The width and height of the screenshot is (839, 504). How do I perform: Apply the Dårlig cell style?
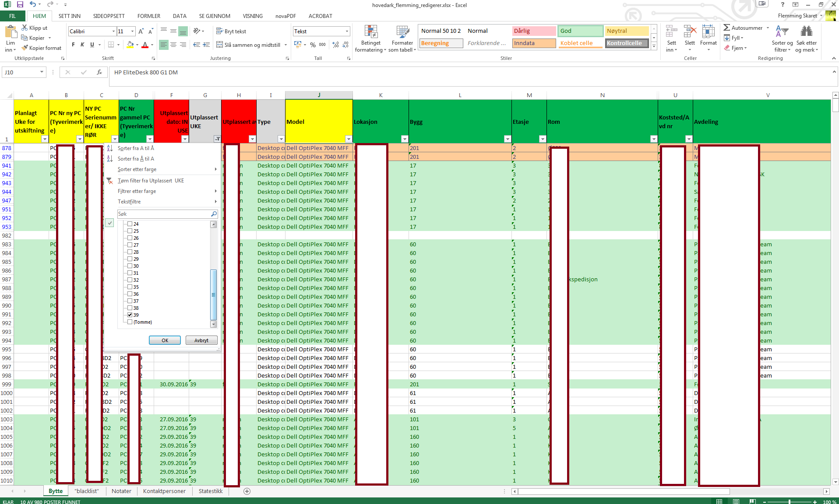pyautogui.click(x=534, y=31)
